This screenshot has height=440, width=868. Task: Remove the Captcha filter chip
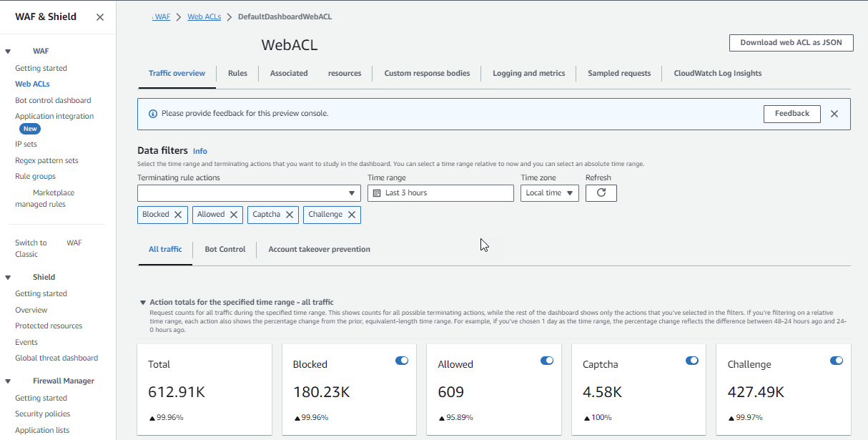(x=290, y=215)
